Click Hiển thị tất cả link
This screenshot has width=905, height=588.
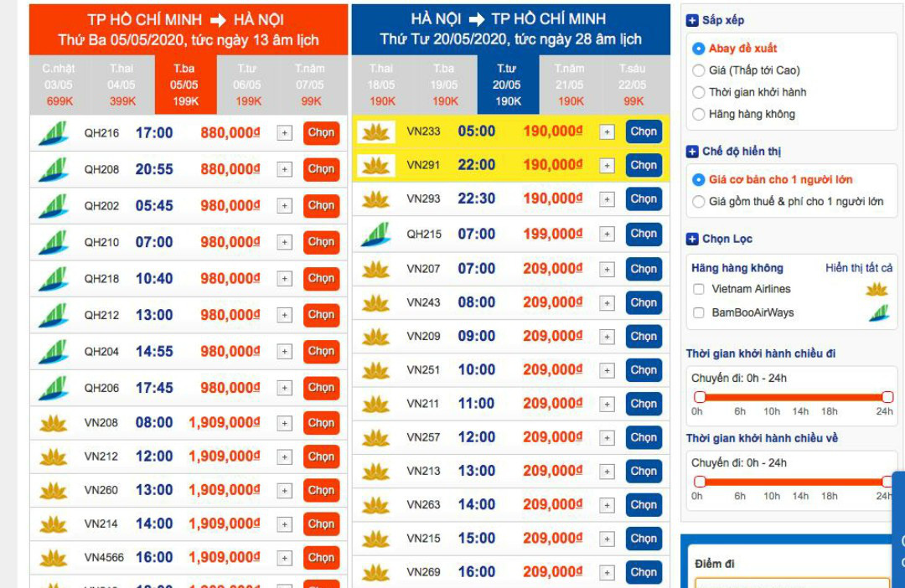[x=859, y=268]
